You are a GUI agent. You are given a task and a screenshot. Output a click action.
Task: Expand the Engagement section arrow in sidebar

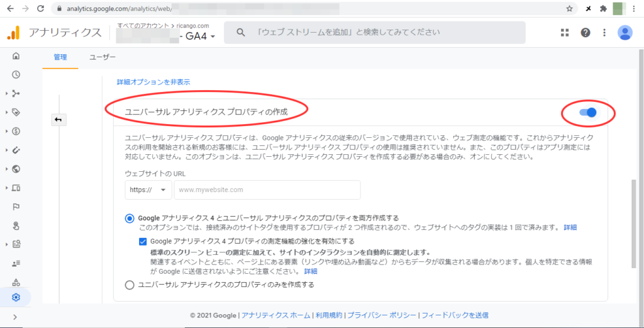7,113
